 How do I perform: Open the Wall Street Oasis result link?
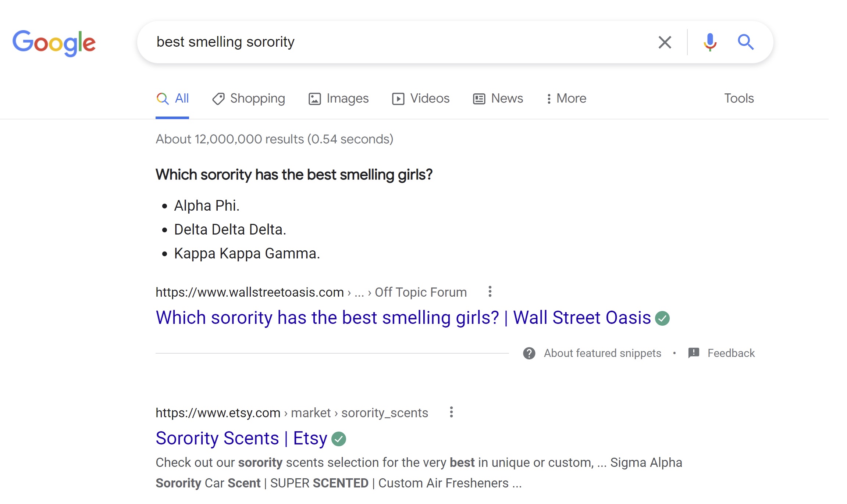click(x=403, y=318)
